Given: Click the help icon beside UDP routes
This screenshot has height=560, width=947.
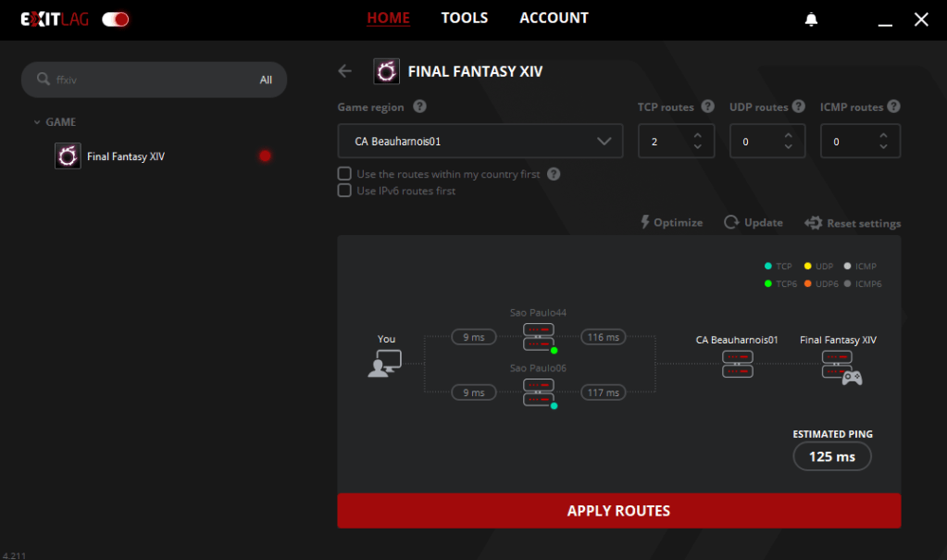Looking at the screenshot, I should click(x=798, y=106).
